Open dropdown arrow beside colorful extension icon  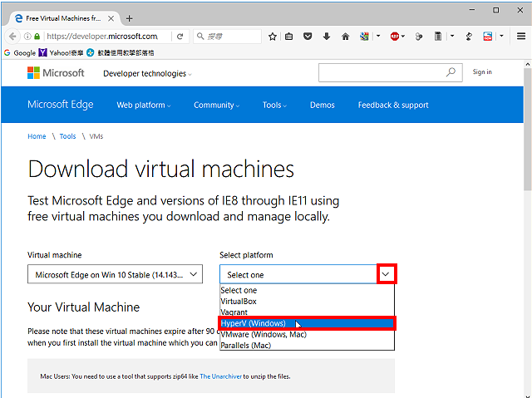click(378, 36)
